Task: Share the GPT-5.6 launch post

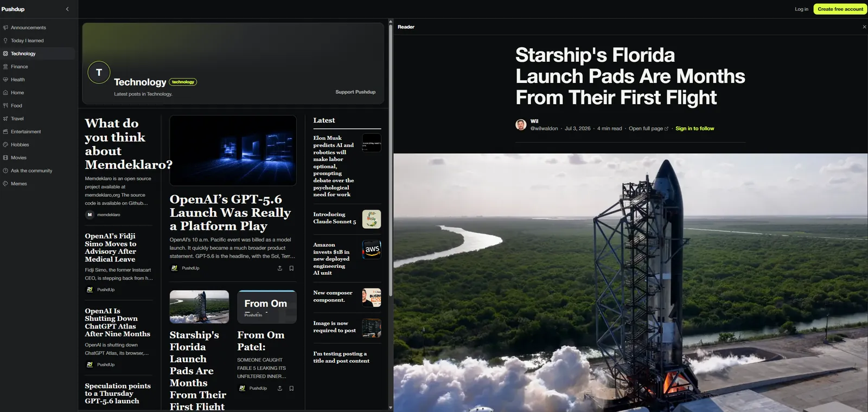Action: coord(280,268)
